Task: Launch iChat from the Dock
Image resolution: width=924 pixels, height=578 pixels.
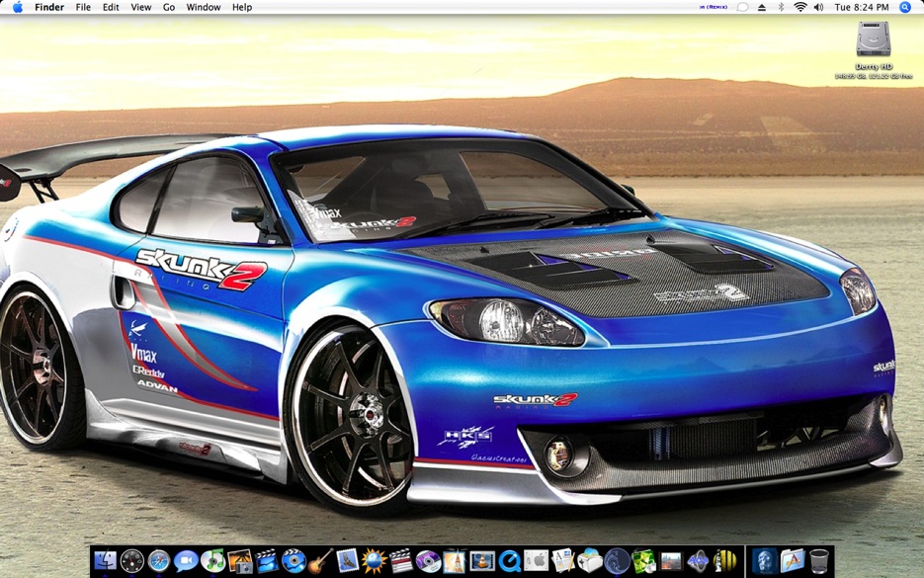Action: [186, 561]
